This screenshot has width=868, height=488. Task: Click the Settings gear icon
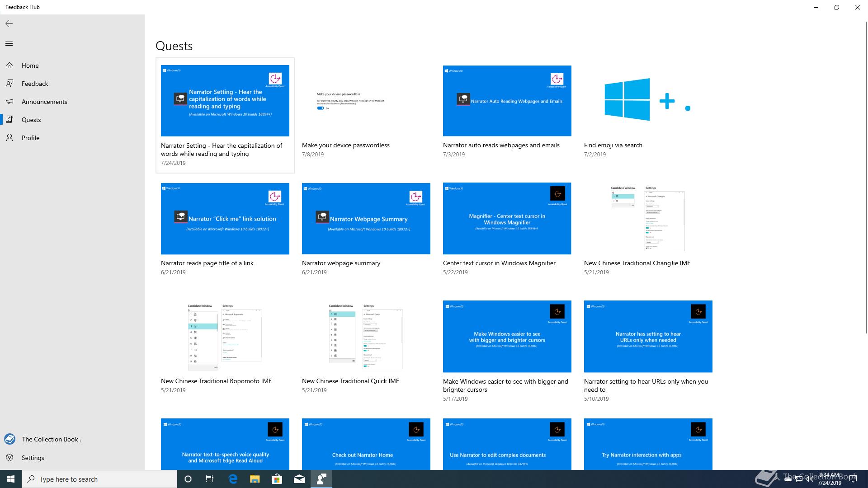click(9, 458)
